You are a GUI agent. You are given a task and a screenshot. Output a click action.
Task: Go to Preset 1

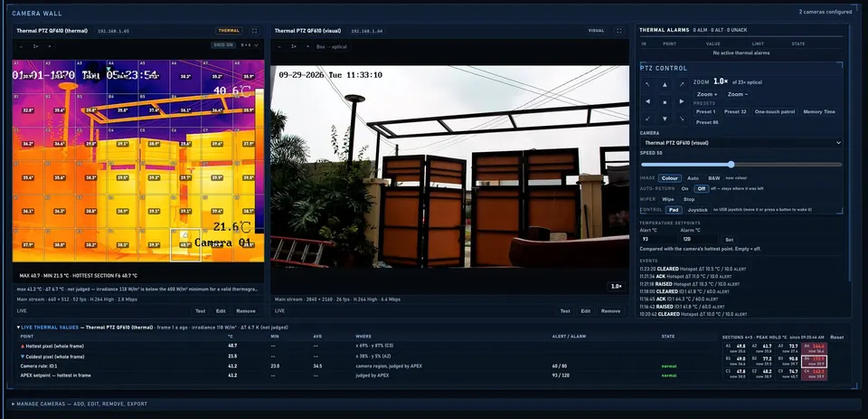pos(705,112)
